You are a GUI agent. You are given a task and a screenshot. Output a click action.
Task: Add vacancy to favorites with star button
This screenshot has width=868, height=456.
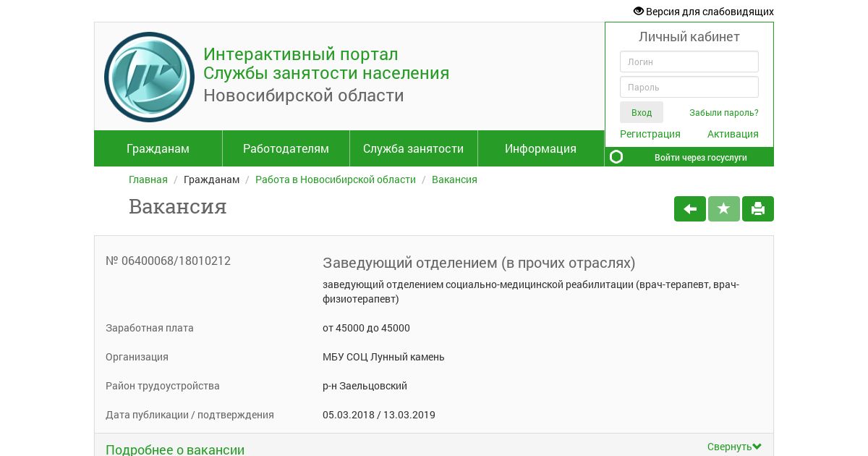point(724,209)
